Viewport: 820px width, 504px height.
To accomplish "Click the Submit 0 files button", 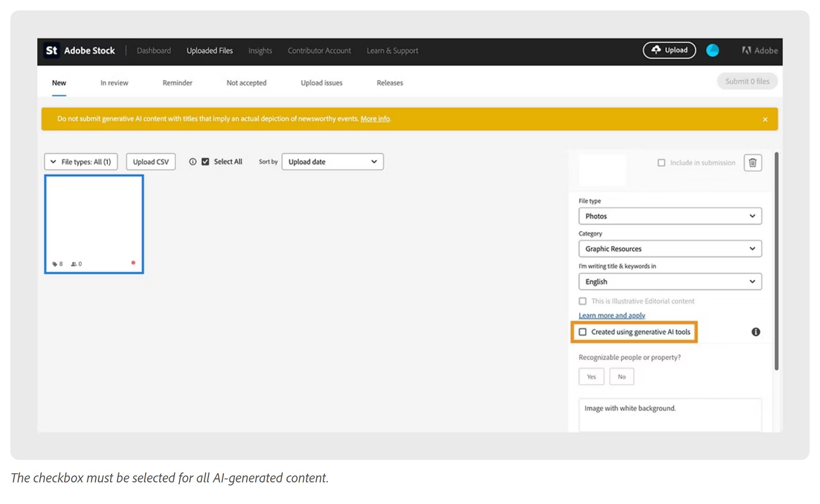I will pos(747,81).
